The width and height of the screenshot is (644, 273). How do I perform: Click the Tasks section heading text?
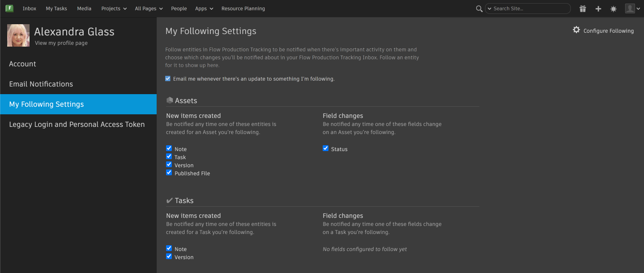pyautogui.click(x=184, y=201)
